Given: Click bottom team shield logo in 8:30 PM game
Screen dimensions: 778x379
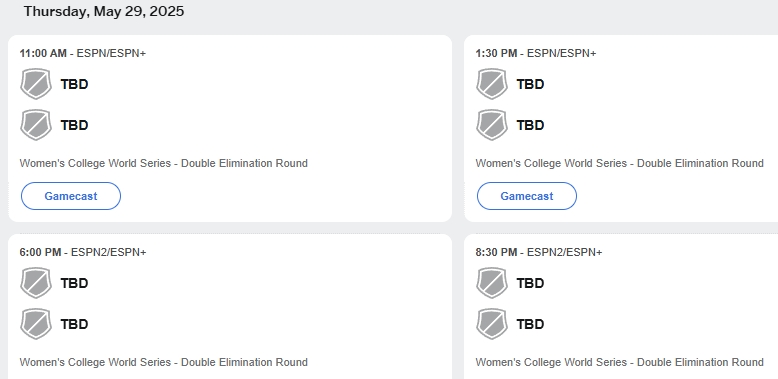Looking at the screenshot, I should 492,323.
